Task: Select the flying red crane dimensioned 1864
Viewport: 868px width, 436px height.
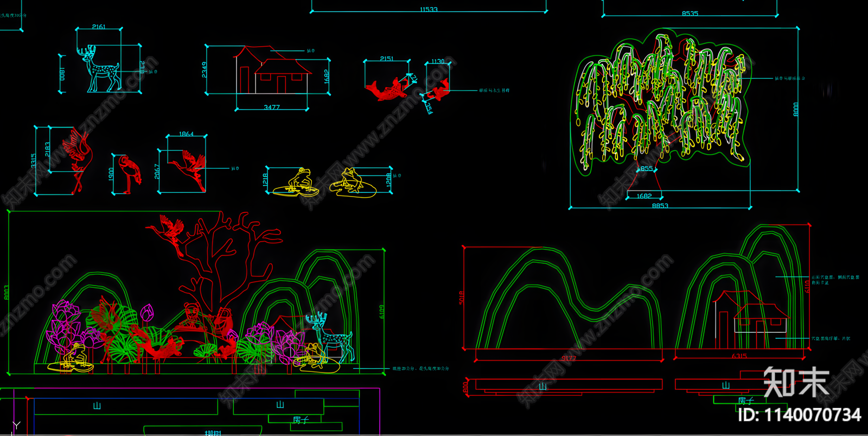Action: point(188,171)
